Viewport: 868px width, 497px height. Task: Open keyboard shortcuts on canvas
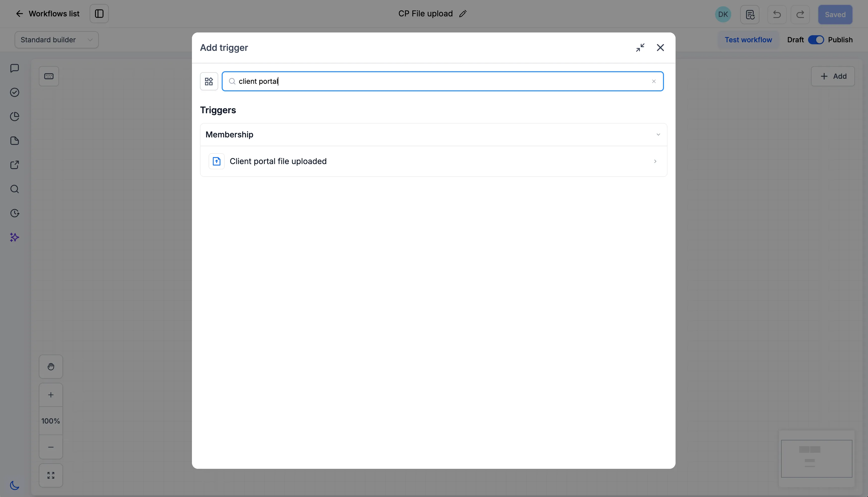click(49, 76)
